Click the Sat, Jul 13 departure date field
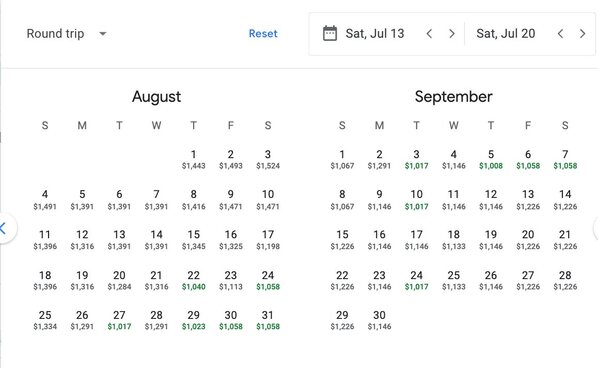 375,34
